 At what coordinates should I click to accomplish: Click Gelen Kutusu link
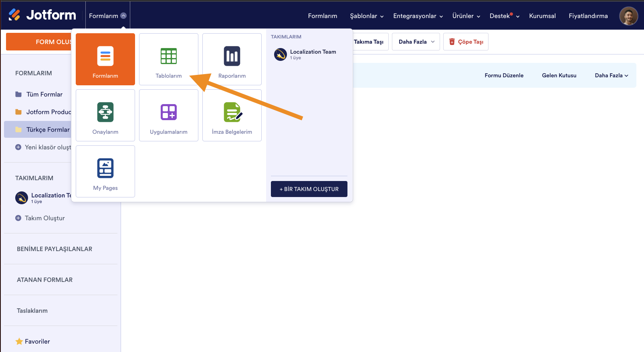pyautogui.click(x=559, y=75)
